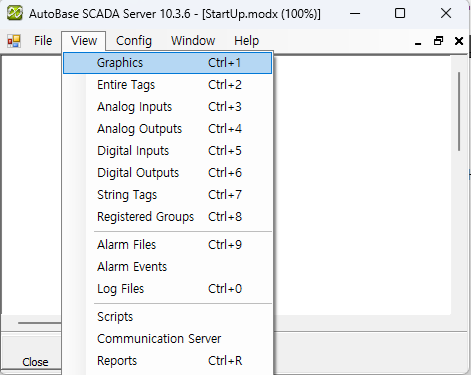
Task: Close the inner StartUp.modx document
Action: tap(459, 41)
